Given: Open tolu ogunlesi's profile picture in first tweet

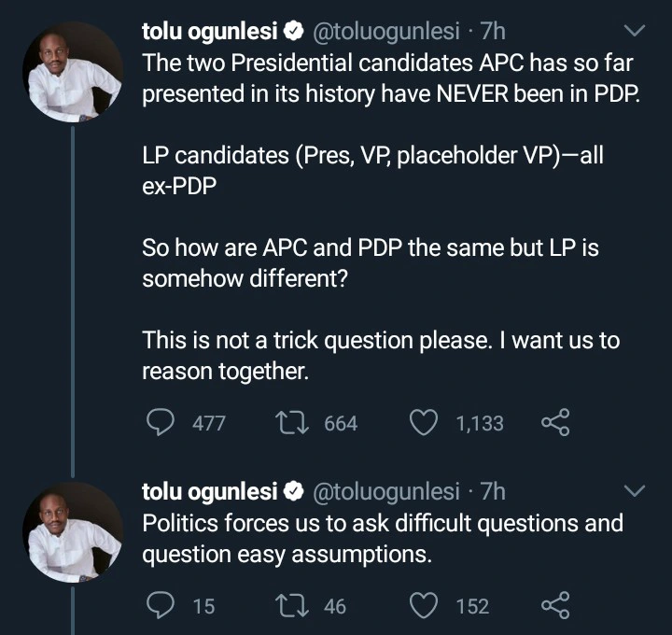Looking at the screenshot, I should coord(73,73).
